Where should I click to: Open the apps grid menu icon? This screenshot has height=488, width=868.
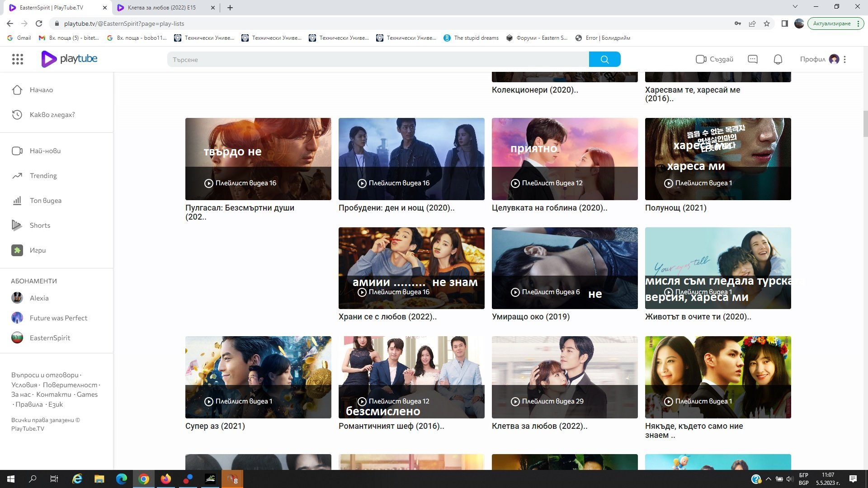18,59
